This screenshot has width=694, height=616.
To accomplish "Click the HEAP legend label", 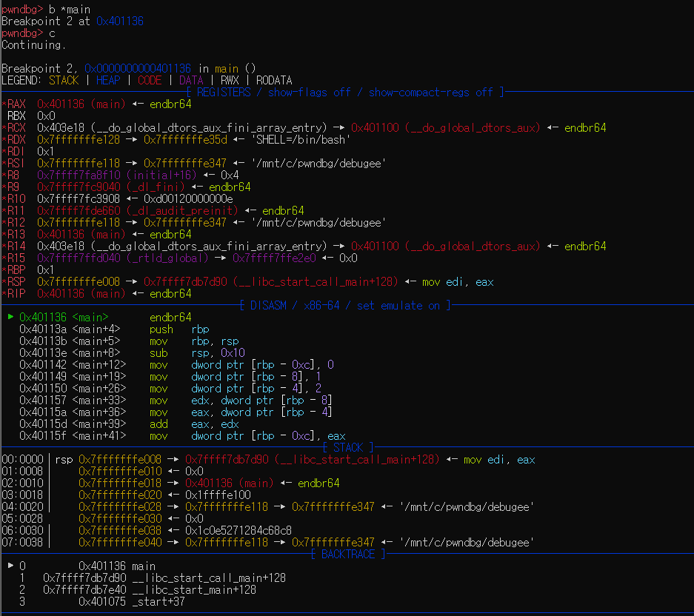I will tap(108, 81).
